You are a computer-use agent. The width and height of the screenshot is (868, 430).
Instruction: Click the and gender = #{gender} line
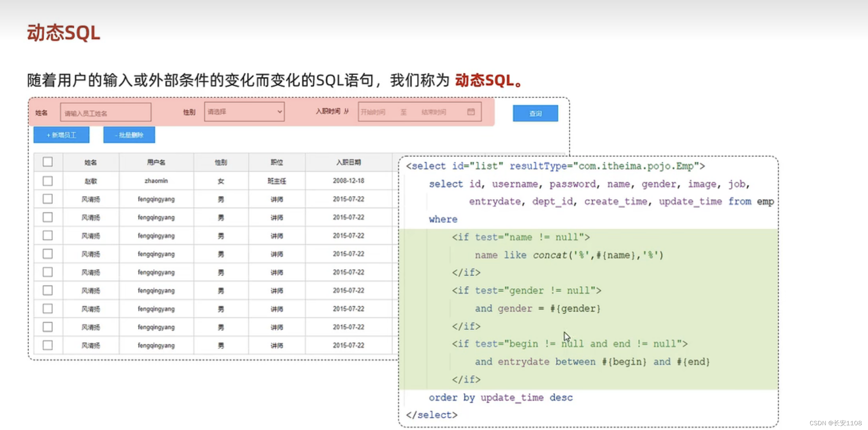point(538,308)
